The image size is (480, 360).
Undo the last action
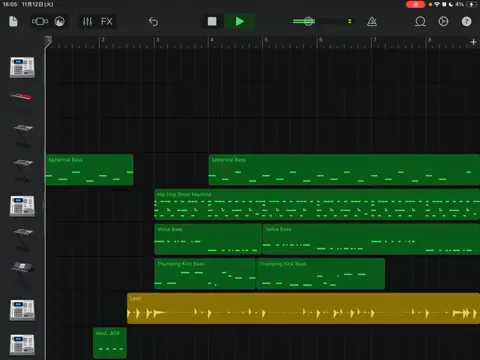pyautogui.click(x=153, y=22)
